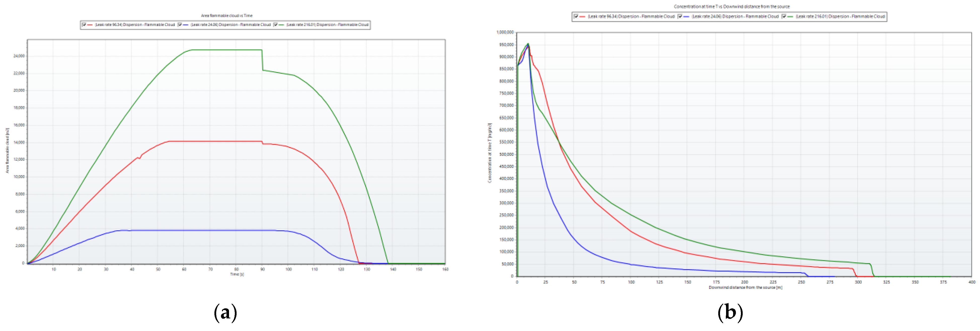Toggle leak rate 96.34 checkbox in concentration chart

[576, 16]
